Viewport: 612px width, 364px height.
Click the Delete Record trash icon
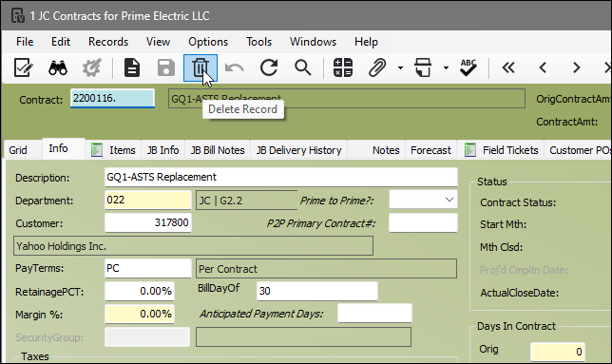tap(201, 67)
